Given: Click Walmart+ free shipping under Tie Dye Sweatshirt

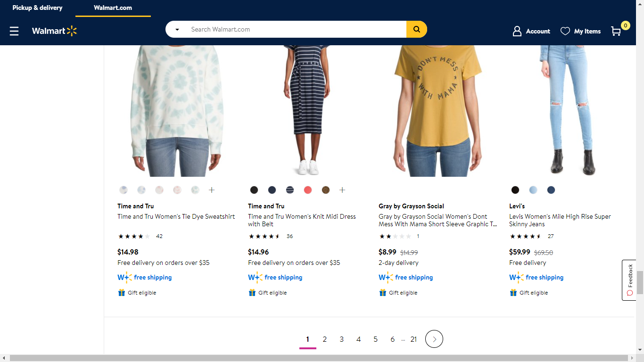Looking at the screenshot, I should [x=145, y=277].
